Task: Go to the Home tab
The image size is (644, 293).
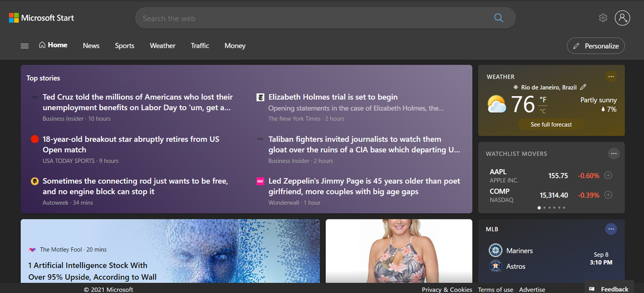Action: coord(53,45)
